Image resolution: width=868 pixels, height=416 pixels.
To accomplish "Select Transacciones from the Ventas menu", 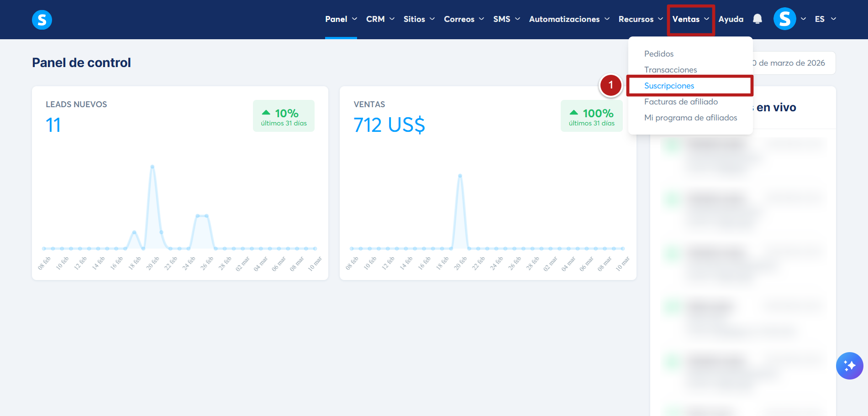I will (x=671, y=70).
